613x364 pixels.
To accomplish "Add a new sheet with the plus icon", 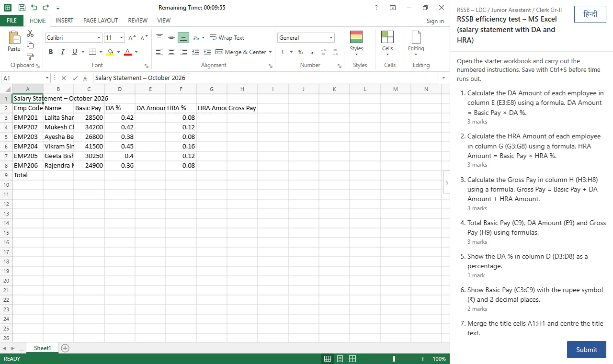I will tap(66, 348).
